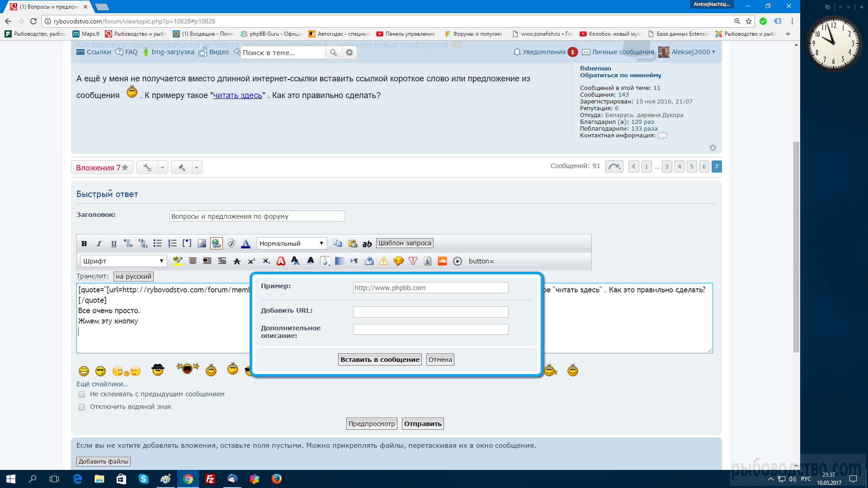Image resolution: width=868 pixels, height=488 pixels.
Task: Apply strikethrough text formatting
Action: coord(236,261)
